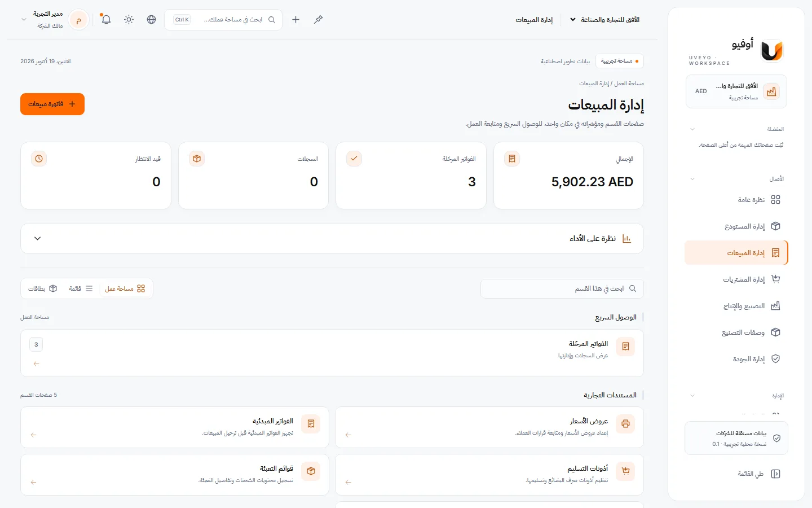Open إدارة المشتريات in sidebar

(x=736, y=279)
